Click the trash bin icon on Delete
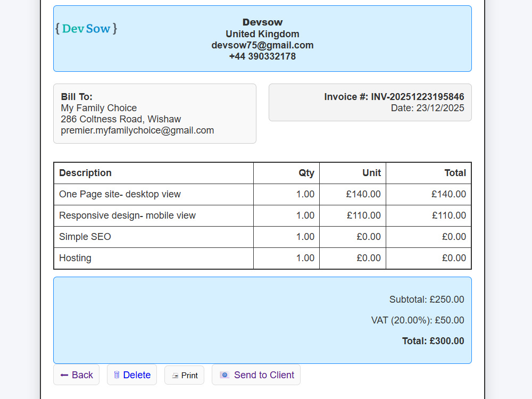Image resolution: width=532 pixels, height=399 pixels. coord(117,375)
